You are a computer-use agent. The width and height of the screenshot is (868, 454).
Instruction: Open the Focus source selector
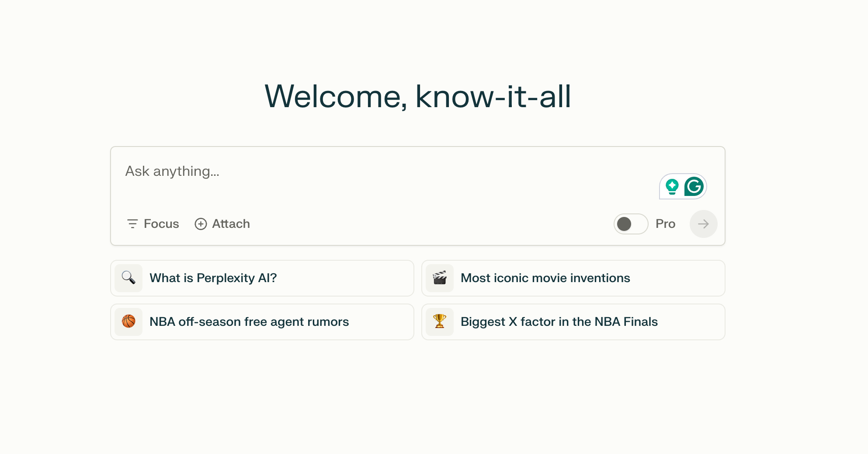pyautogui.click(x=152, y=224)
